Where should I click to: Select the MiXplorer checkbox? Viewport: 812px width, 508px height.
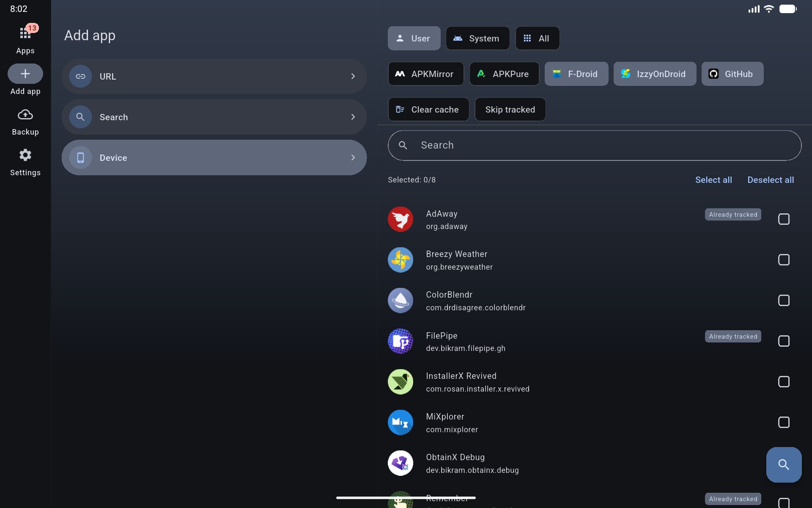784,422
